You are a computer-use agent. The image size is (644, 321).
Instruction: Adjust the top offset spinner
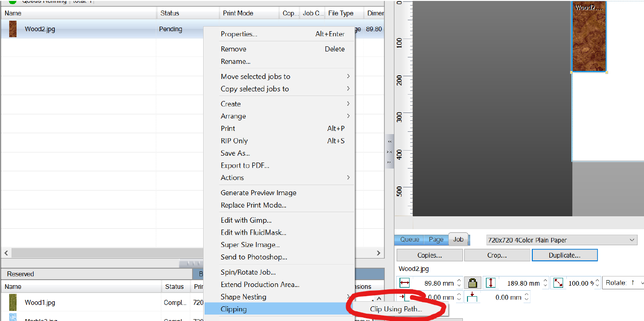point(526,298)
